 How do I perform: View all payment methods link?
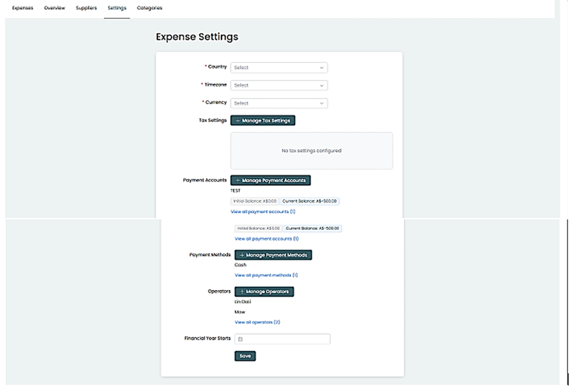pyautogui.click(x=266, y=275)
